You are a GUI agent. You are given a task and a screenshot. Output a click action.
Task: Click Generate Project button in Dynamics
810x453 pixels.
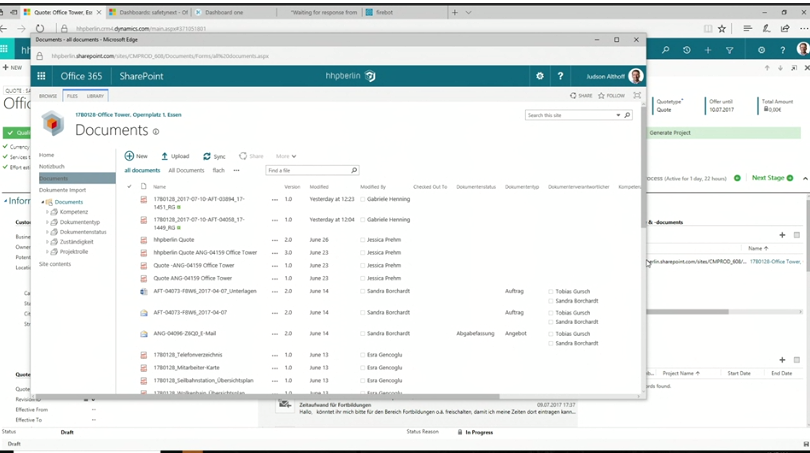670,133
